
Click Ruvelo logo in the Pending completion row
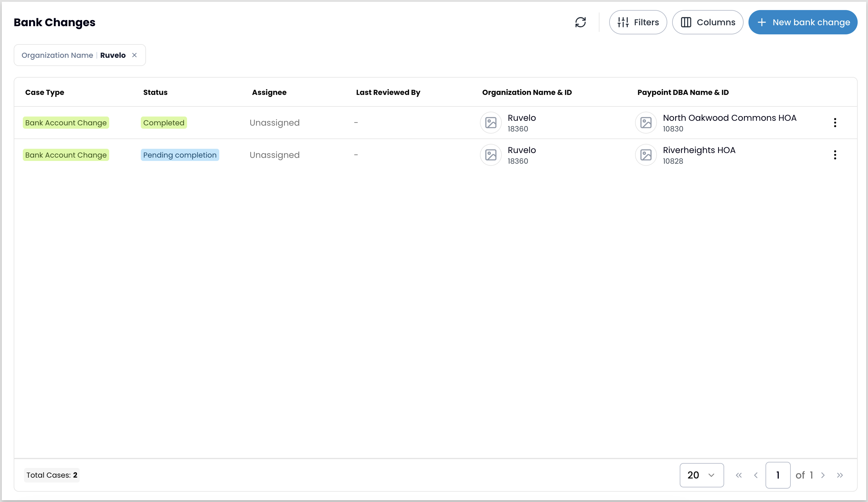[x=491, y=155]
